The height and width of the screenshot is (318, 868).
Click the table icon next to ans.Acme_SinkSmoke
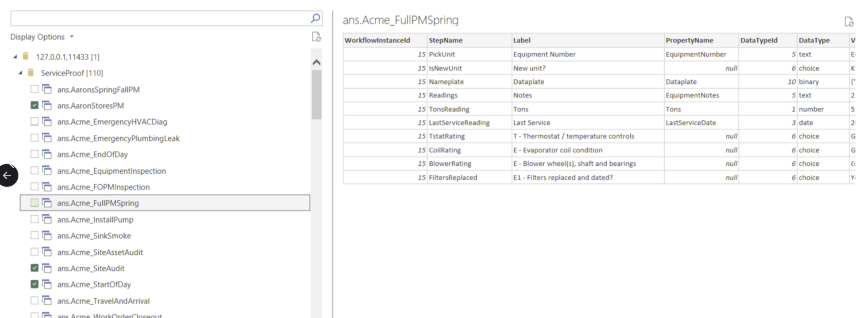point(47,235)
